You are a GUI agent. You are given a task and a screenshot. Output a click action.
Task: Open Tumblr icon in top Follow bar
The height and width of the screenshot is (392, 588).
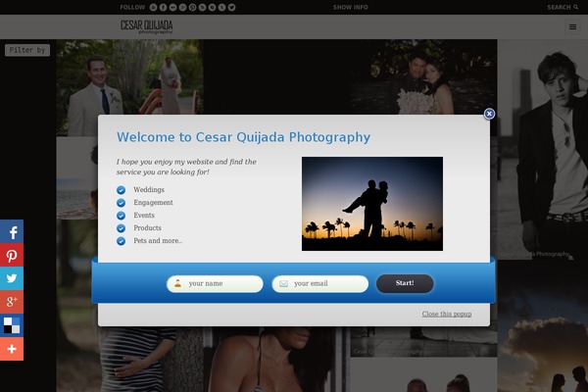click(x=221, y=7)
